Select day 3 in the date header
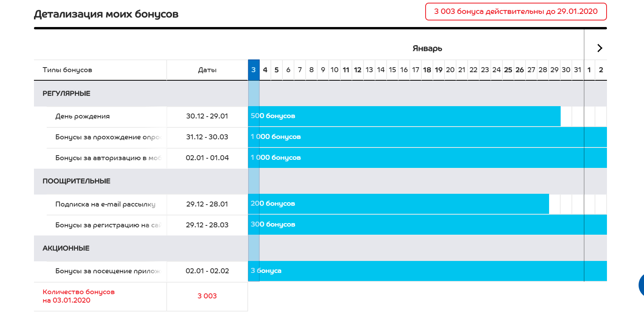Screen dimensions: 644x320 (254, 70)
